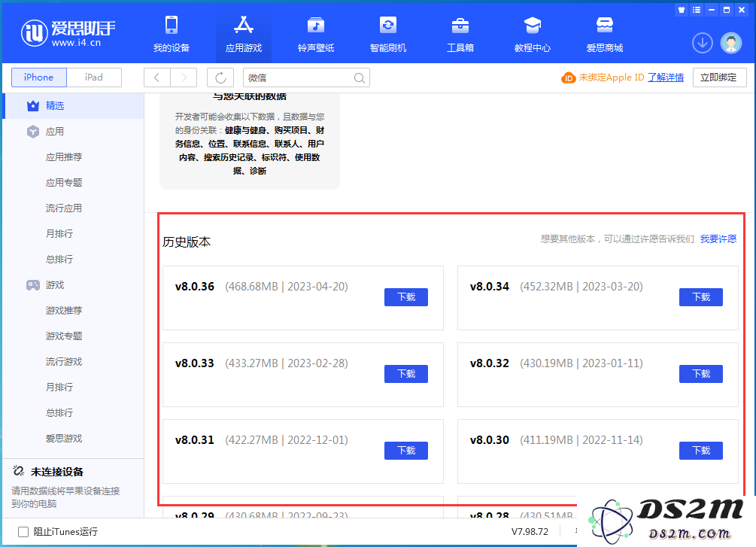Viewport: 756px width, 547px height.
Task: Switch to the iPad tab
Action: 93,77
